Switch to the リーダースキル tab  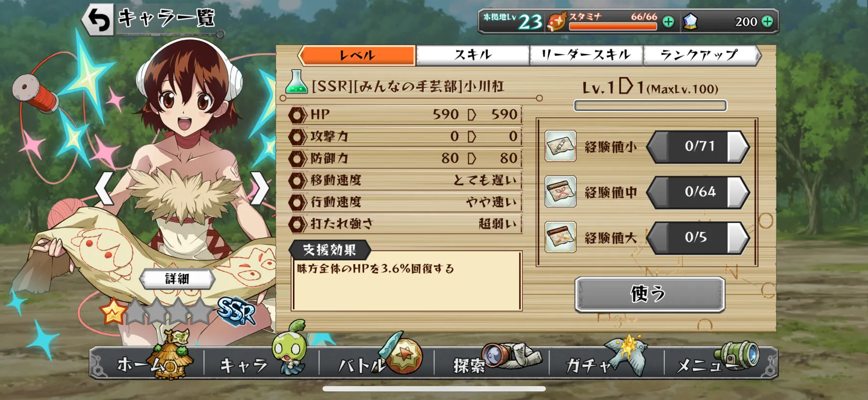pos(586,55)
